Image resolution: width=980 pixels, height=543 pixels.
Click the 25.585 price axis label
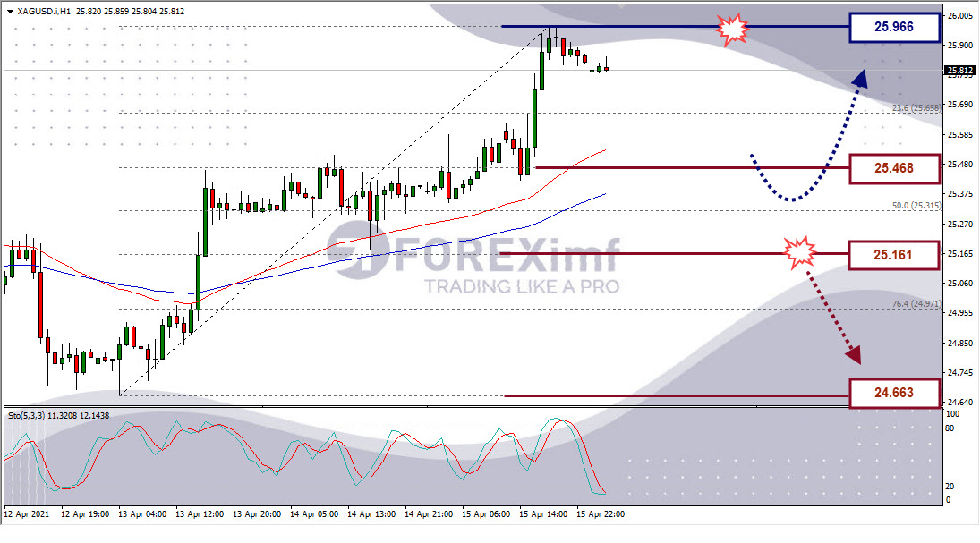(x=960, y=134)
